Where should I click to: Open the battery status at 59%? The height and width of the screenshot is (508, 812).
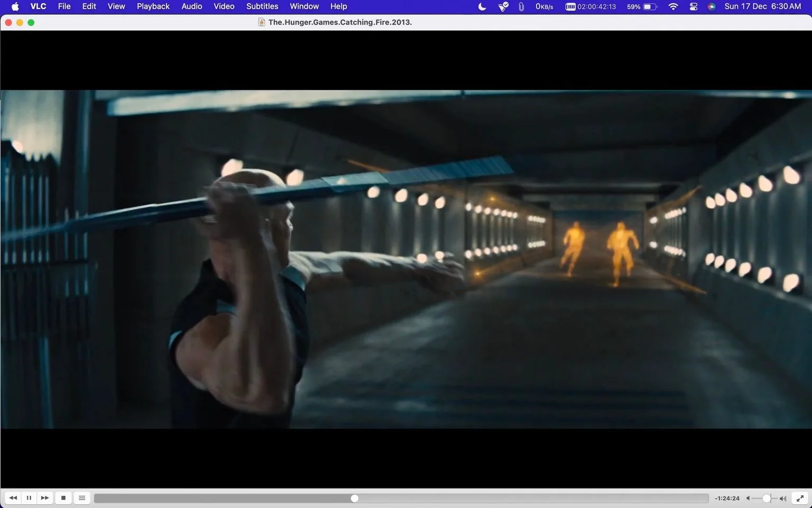click(642, 6)
